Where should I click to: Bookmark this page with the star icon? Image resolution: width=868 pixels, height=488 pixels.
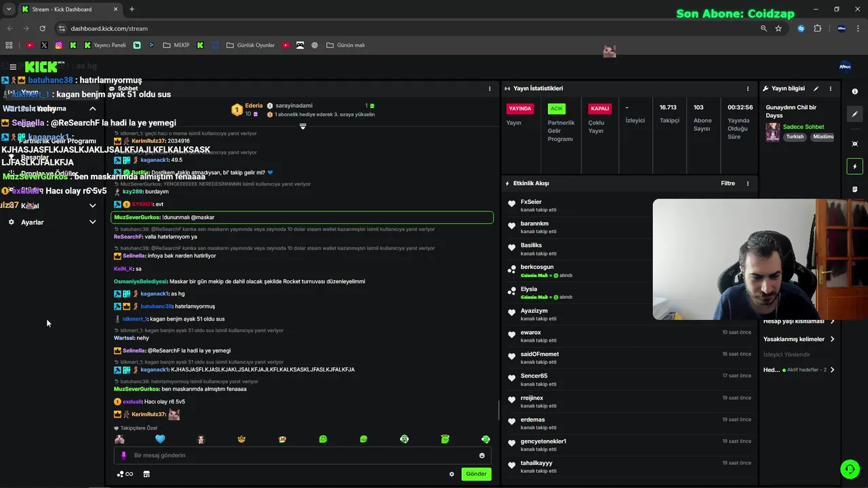778,28
